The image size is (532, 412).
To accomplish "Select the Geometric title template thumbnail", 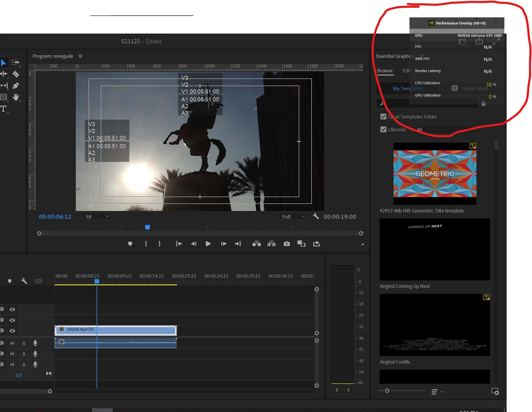I will pos(435,173).
